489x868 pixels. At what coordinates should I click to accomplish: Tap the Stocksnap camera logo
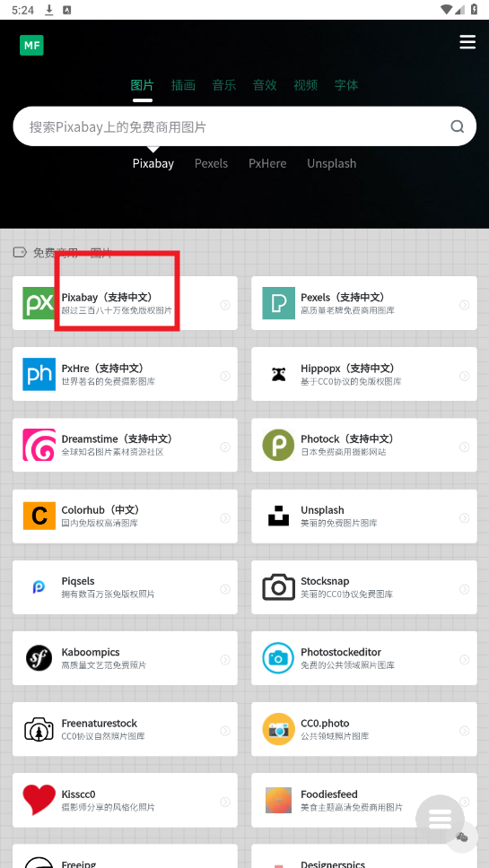[278, 586]
